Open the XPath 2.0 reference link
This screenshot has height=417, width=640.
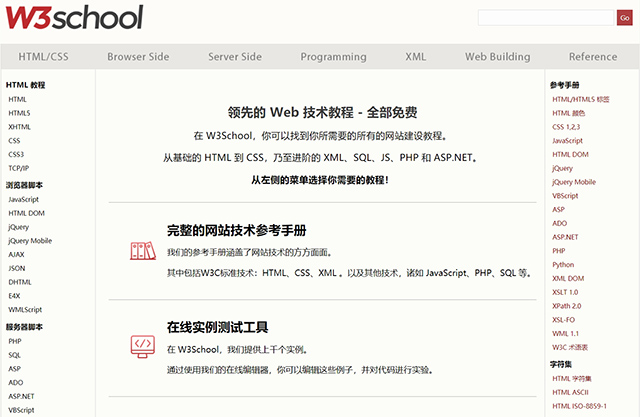[x=567, y=306]
